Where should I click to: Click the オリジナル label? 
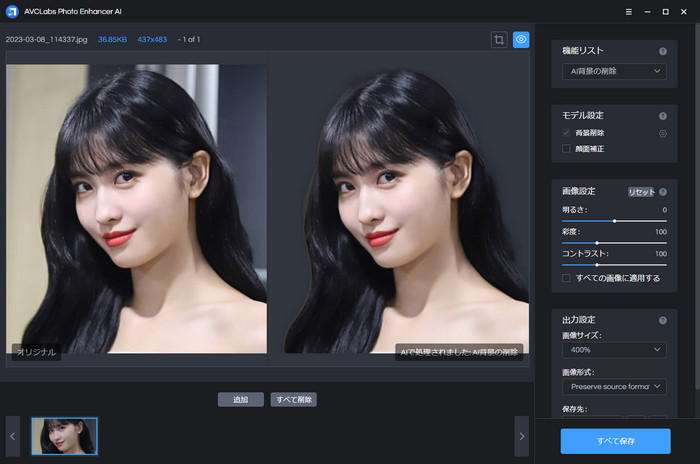point(37,352)
